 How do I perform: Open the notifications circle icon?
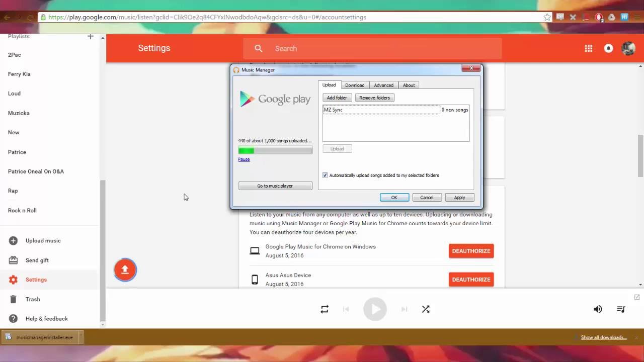click(x=608, y=48)
